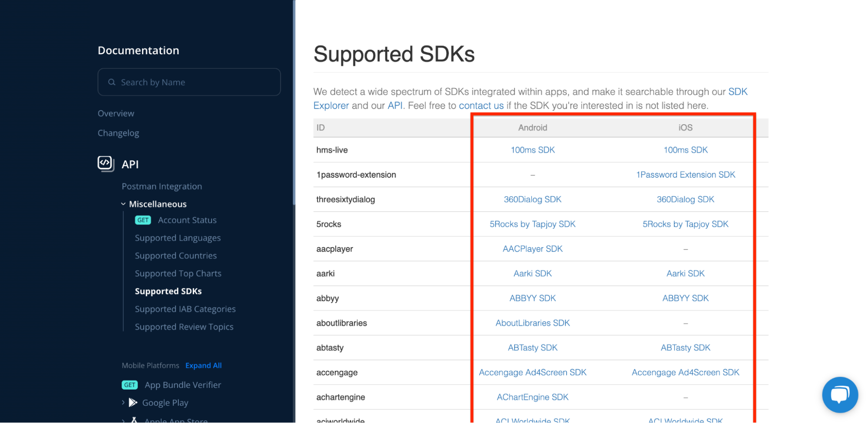Open AboutLibraries SDK link
Screen dimensions: 868x423
pyautogui.click(x=533, y=323)
